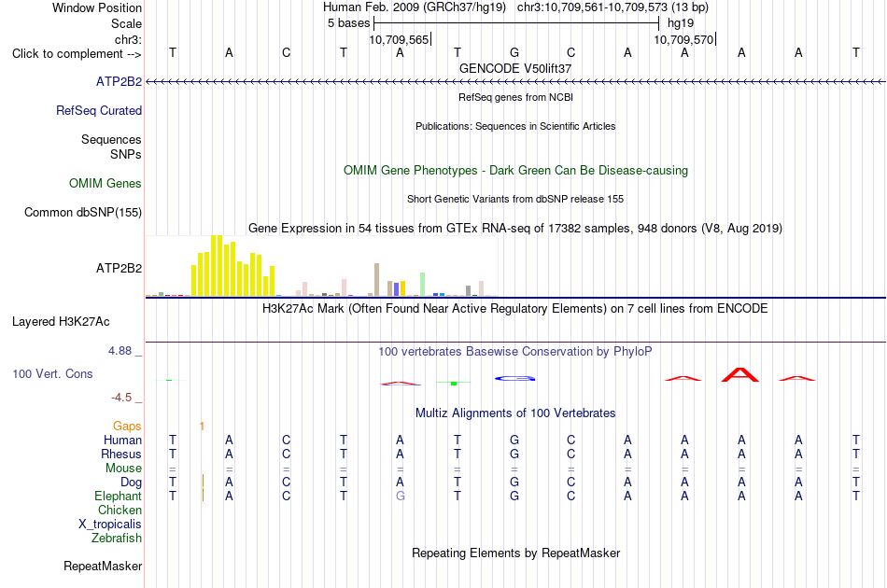Open the RefSeq Curated track label
The height and width of the screenshot is (588, 887).
(x=99, y=110)
